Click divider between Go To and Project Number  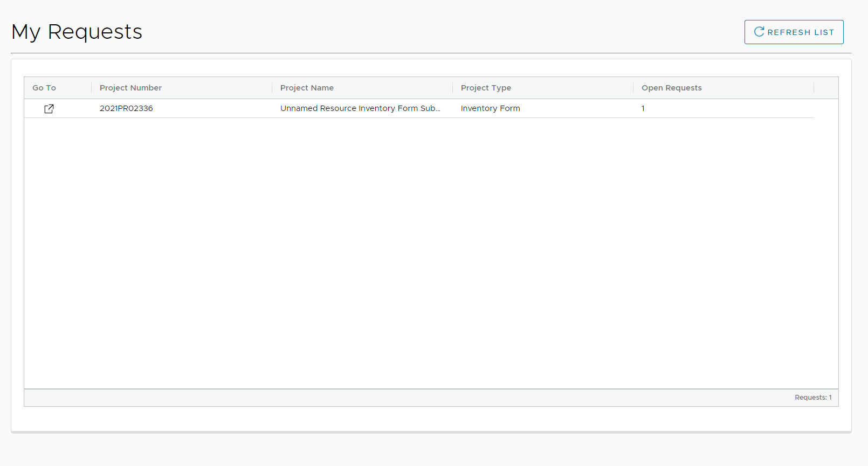pos(92,88)
